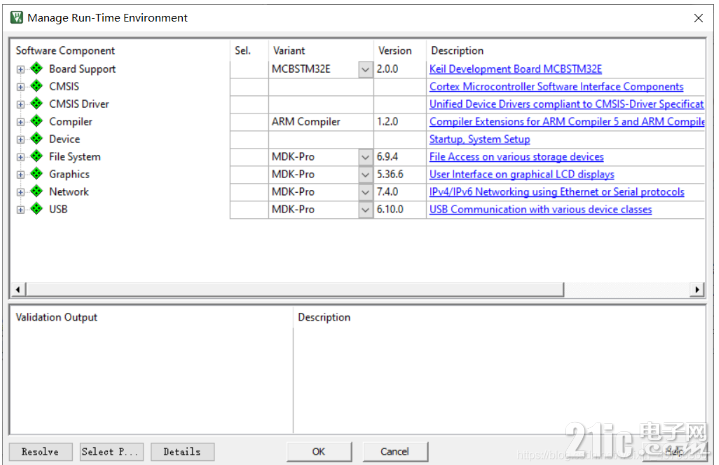Select the Board Support tree label
The height and width of the screenshot is (465, 719).
point(83,69)
